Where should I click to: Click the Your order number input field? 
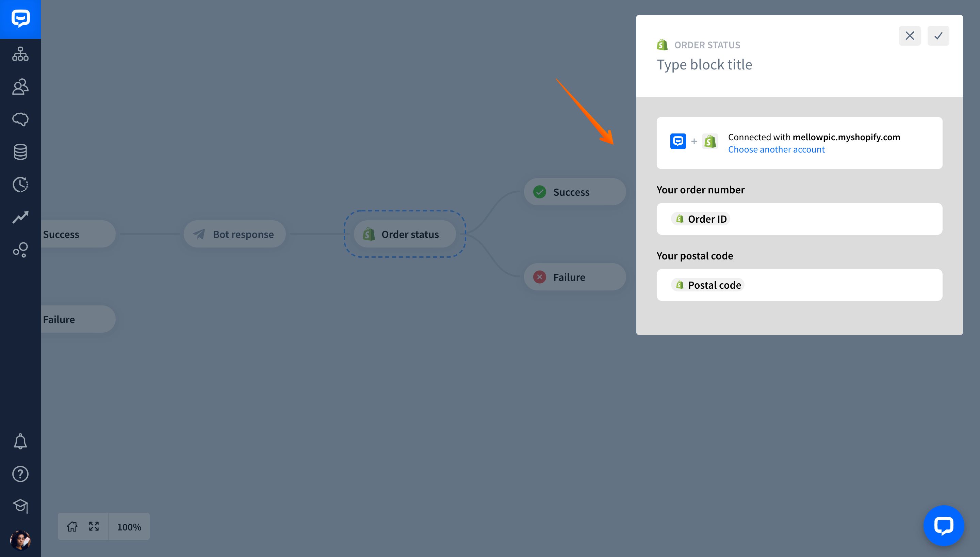point(799,219)
